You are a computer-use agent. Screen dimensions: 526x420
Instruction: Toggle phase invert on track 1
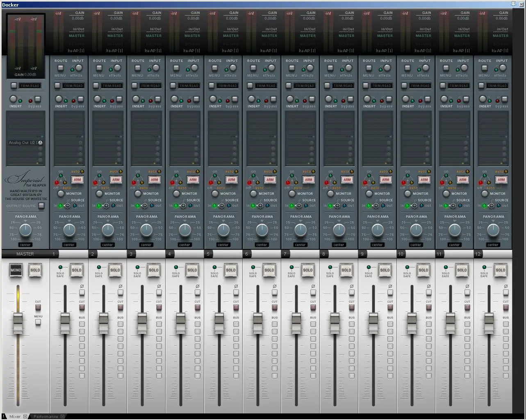tap(82, 292)
